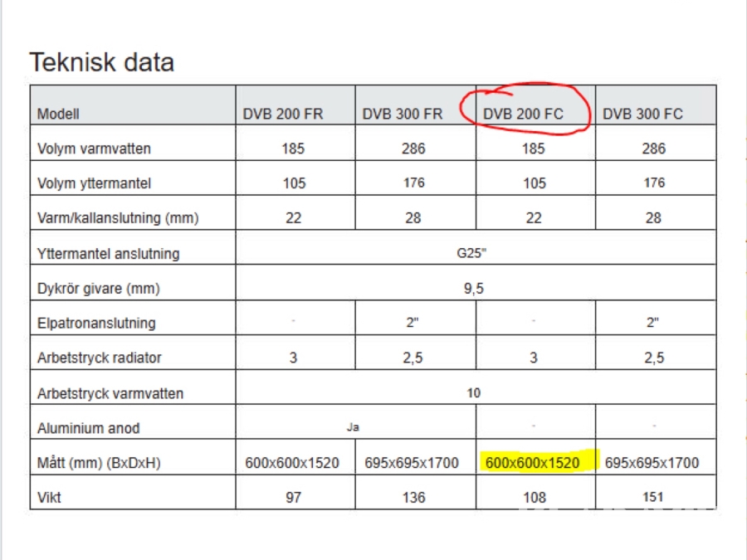This screenshot has height=560, width=747.
Task: Select the "Ja" value for Aluminium anod
Action: [354, 428]
